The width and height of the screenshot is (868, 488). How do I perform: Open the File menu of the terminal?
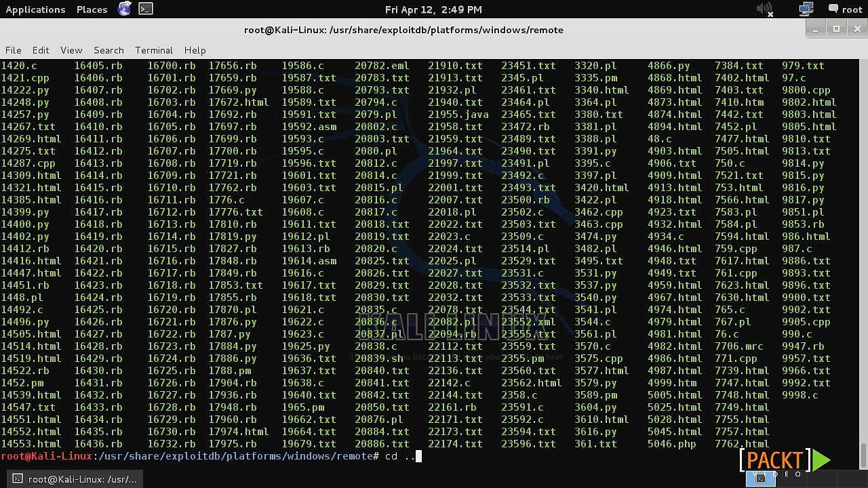tap(14, 50)
